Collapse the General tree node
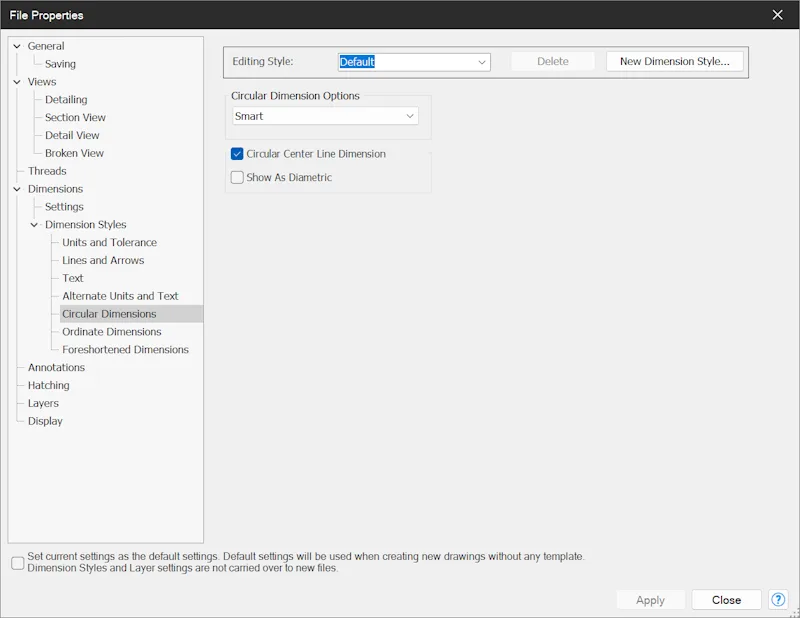 coord(17,46)
